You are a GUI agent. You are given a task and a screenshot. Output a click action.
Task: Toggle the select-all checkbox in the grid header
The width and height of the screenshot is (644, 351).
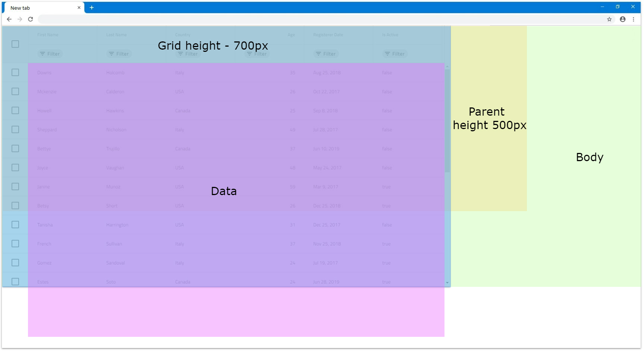coord(15,44)
